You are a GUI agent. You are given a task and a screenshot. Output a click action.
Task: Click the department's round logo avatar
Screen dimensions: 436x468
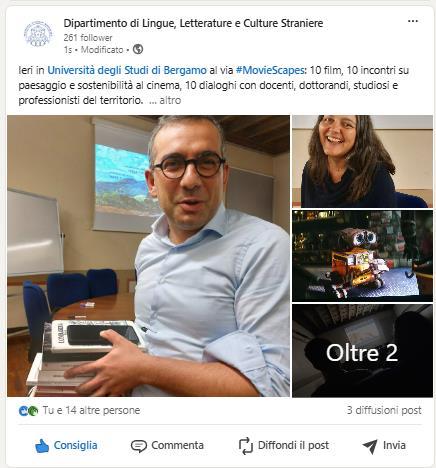click(x=38, y=34)
